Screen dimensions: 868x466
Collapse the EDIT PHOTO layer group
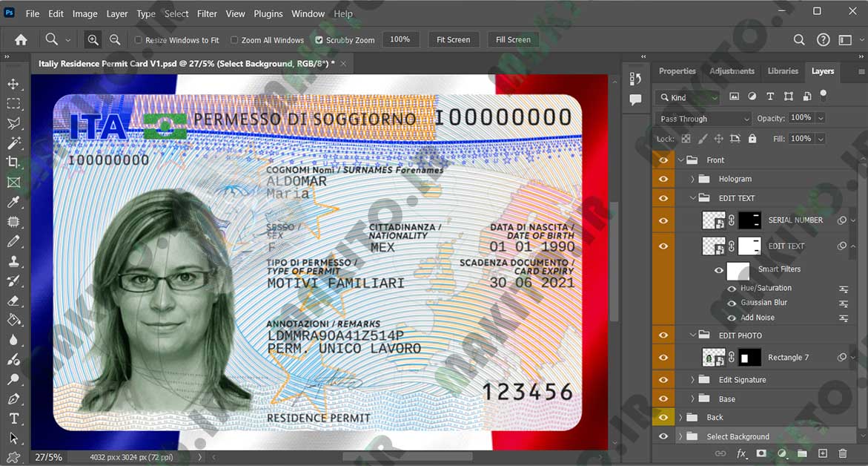coord(692,335)
